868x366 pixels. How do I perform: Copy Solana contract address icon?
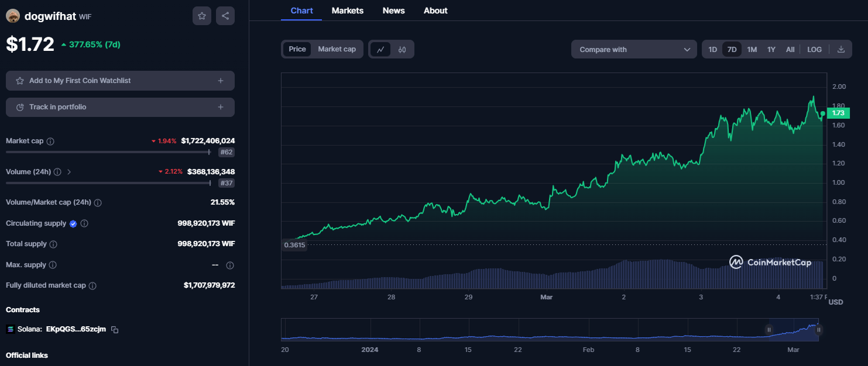[115, 330]
